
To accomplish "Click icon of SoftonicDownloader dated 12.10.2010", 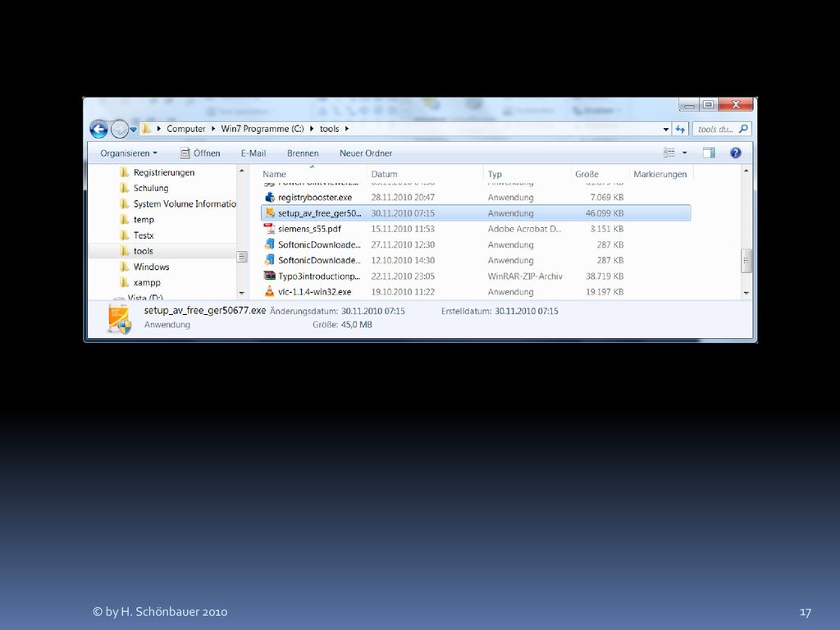I will [x=269, y=260].
